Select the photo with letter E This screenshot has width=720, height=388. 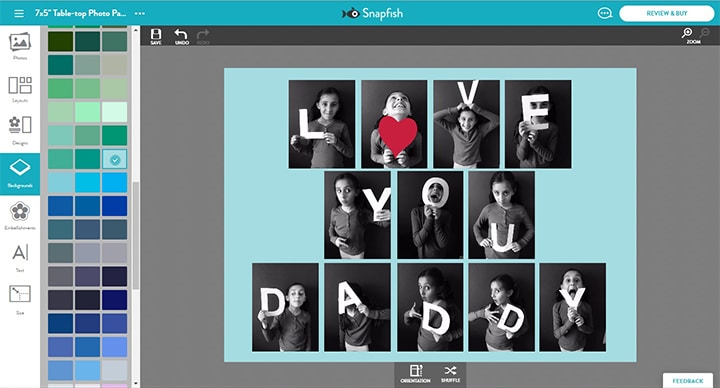538,124
